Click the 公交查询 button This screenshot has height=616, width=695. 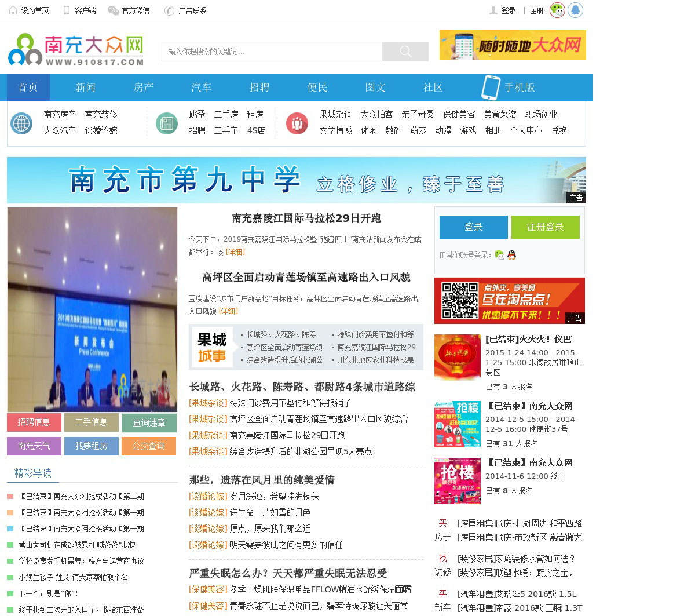tap(149, 446)
